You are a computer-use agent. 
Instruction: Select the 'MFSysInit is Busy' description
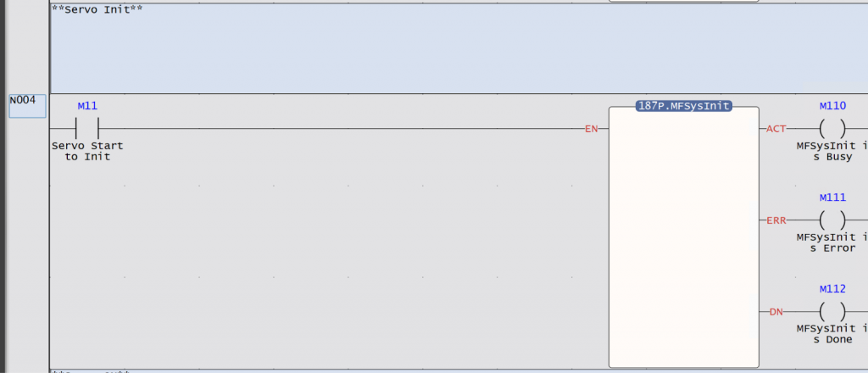click(x=832, y=151)
